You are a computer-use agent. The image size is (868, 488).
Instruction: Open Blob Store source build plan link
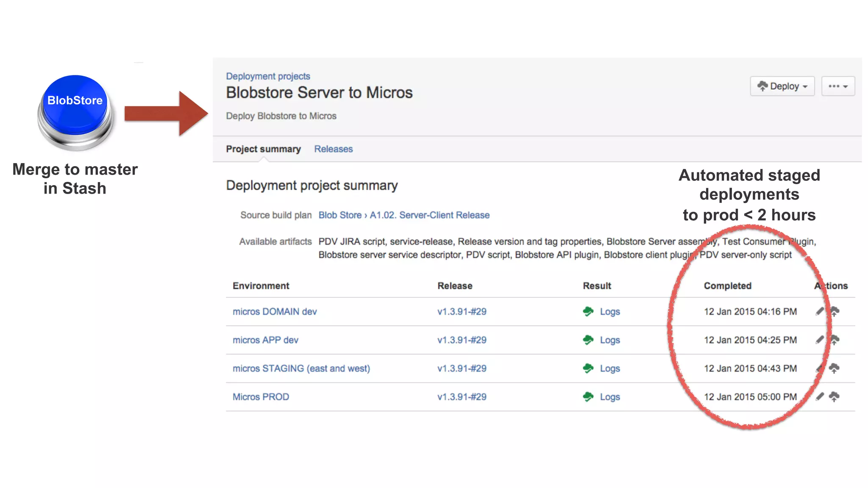click(340, 215)
